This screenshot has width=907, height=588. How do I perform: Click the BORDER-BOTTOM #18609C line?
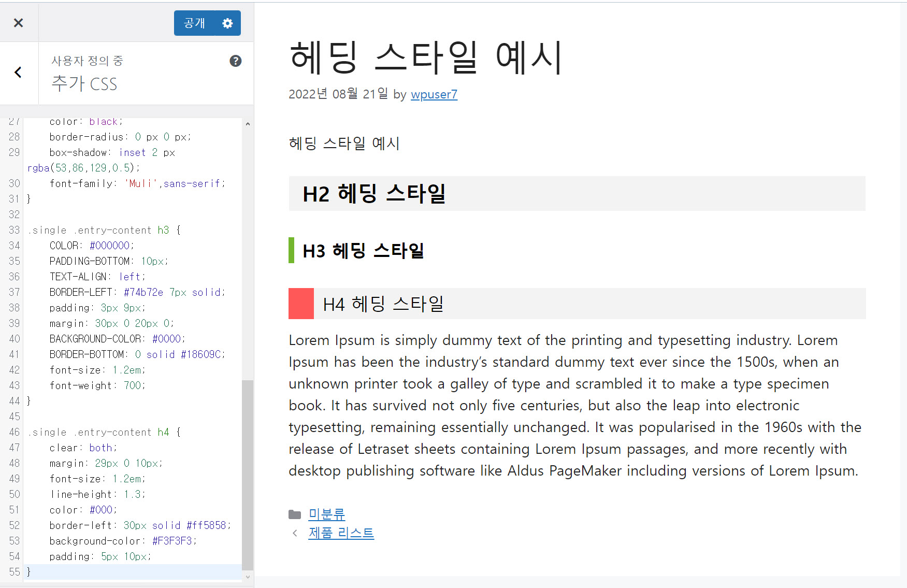tap(137, 354)
